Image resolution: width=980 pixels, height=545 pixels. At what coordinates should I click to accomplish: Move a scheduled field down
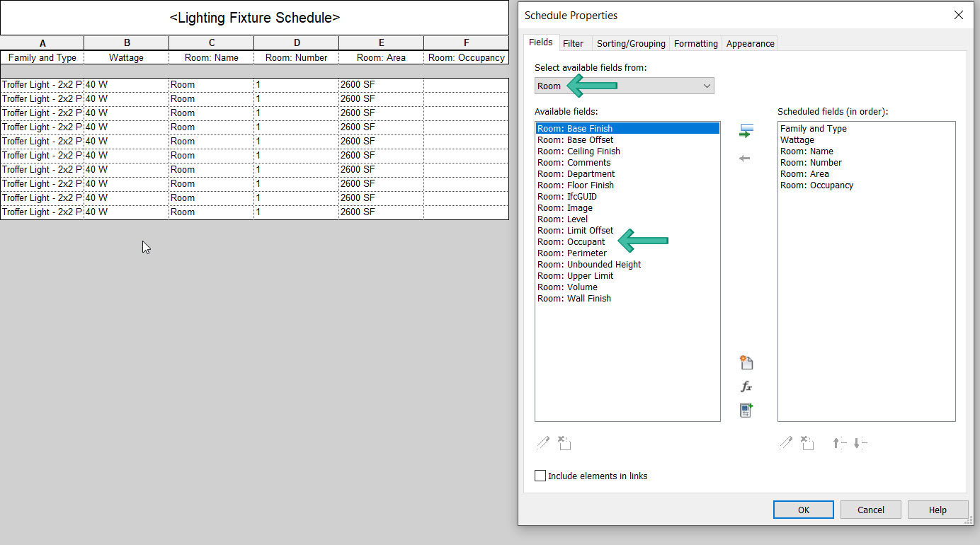(860, 442)
